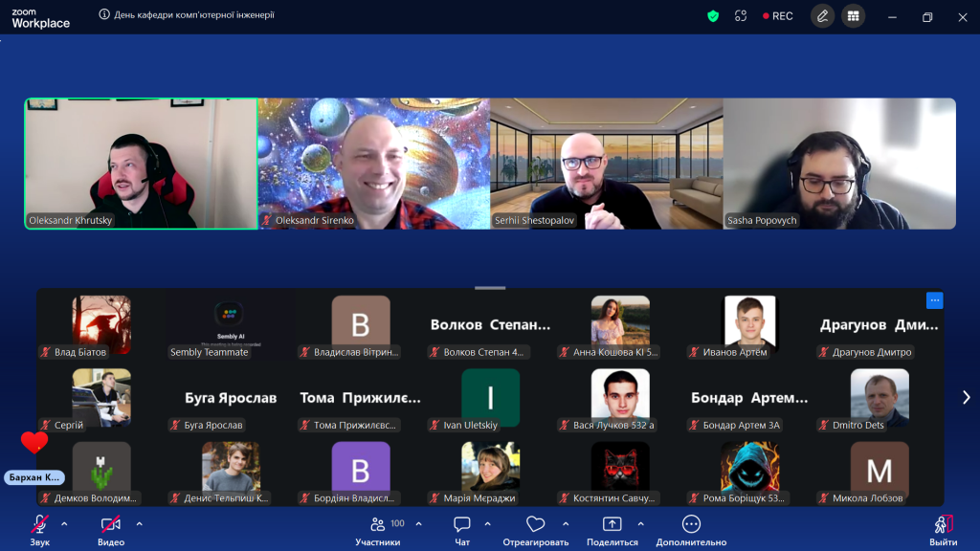980x551 pixels.
Task: Click the green encryption shield icon
Action: [x=713, y=16]
